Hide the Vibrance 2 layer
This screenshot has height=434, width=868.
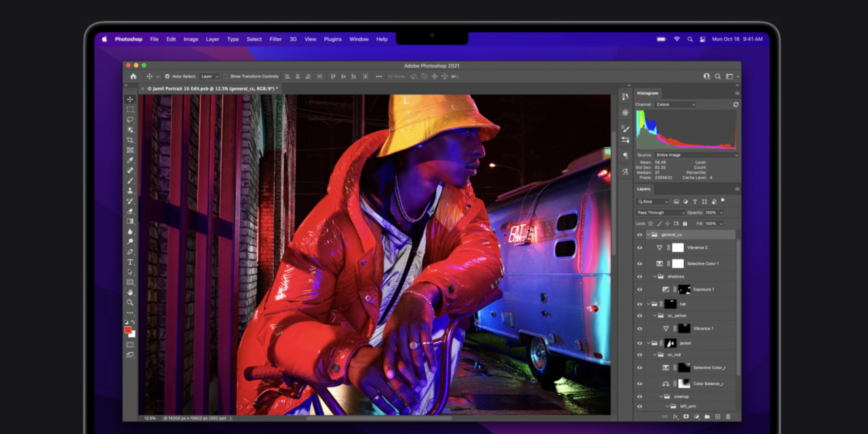coord(639,248)
